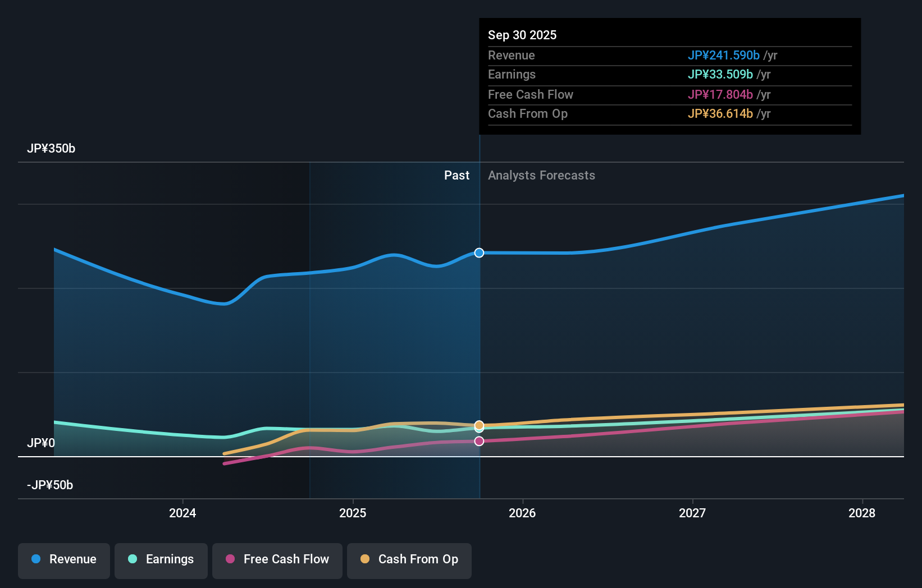The width and height of the screenshot is (922, 588).
Task: Click the orange Cash From Op legend dot
Action: (x=366, y=559)
